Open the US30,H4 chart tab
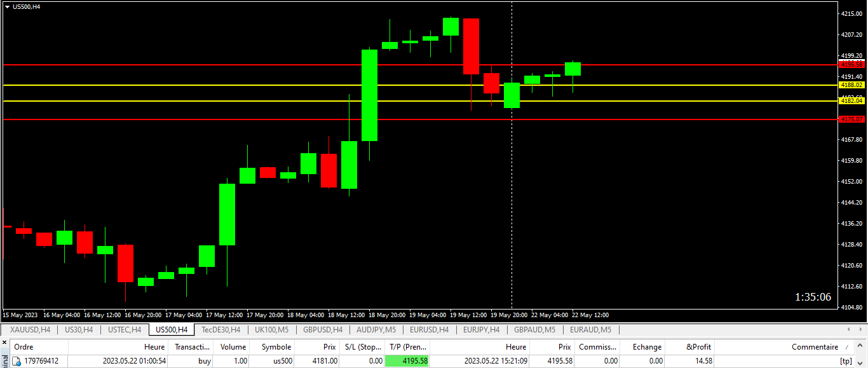Viewport: 868px width, 368px height. [x=79, y=329]
